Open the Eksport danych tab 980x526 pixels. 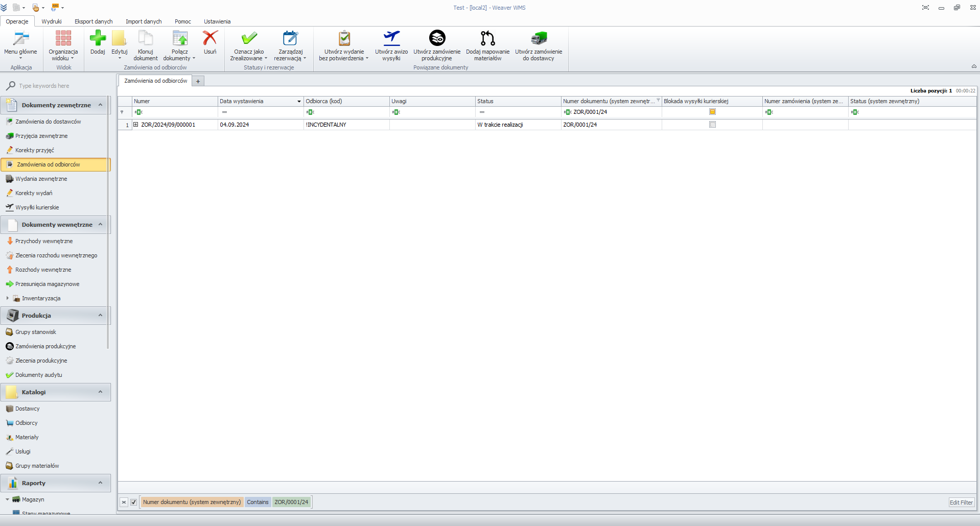pos(94,21)
